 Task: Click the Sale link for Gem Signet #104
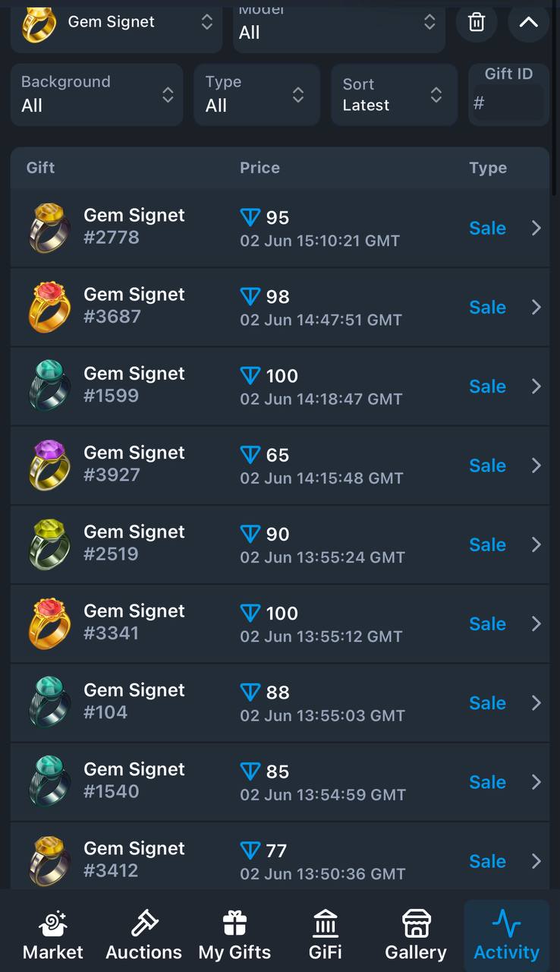487,703
